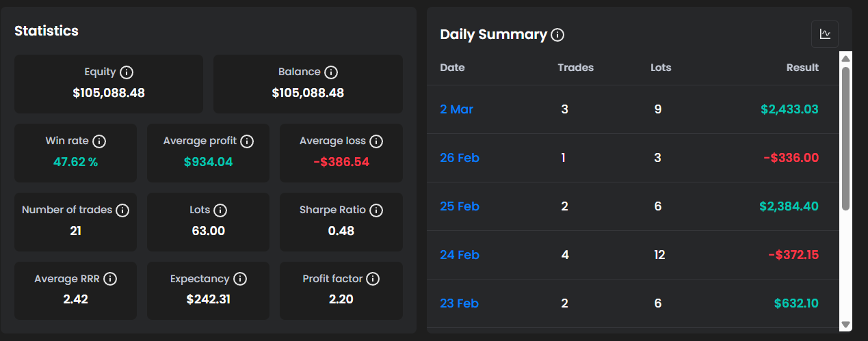This screenshot has height=341, width=868.
Task: Click the Daily Summary scrollbar down arrow
Action: click(x=845, y=324)
